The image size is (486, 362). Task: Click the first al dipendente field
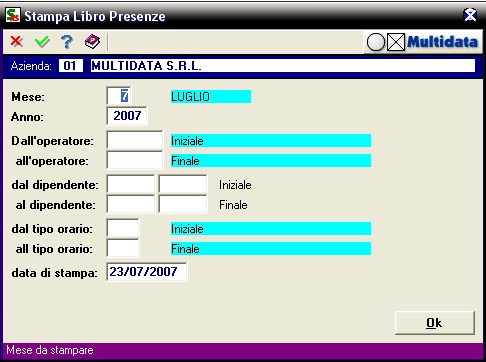(131, 204)
